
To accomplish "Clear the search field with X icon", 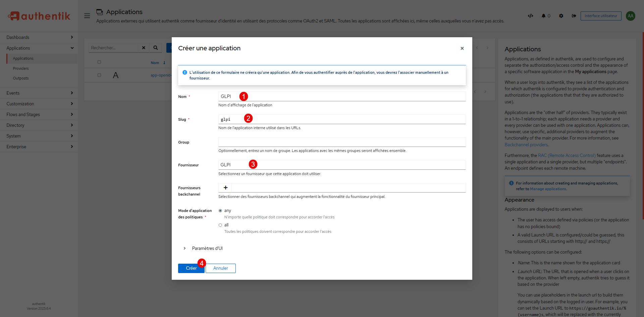I will (x=144, y=48).
